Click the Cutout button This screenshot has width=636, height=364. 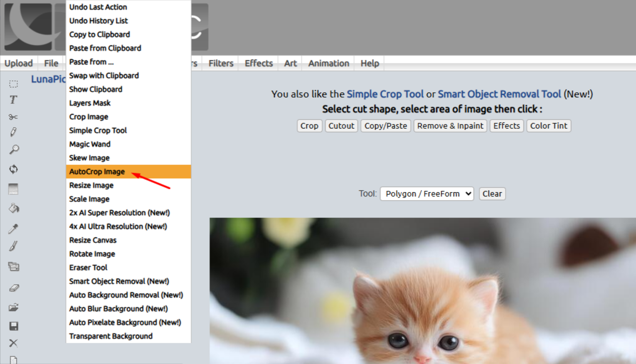point(341,126)
